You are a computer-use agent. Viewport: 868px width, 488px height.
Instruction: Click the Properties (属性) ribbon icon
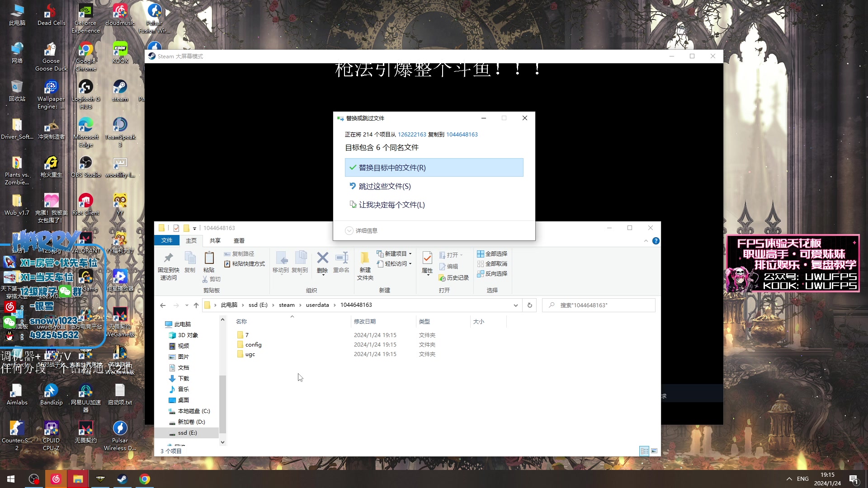click(427, 258)
